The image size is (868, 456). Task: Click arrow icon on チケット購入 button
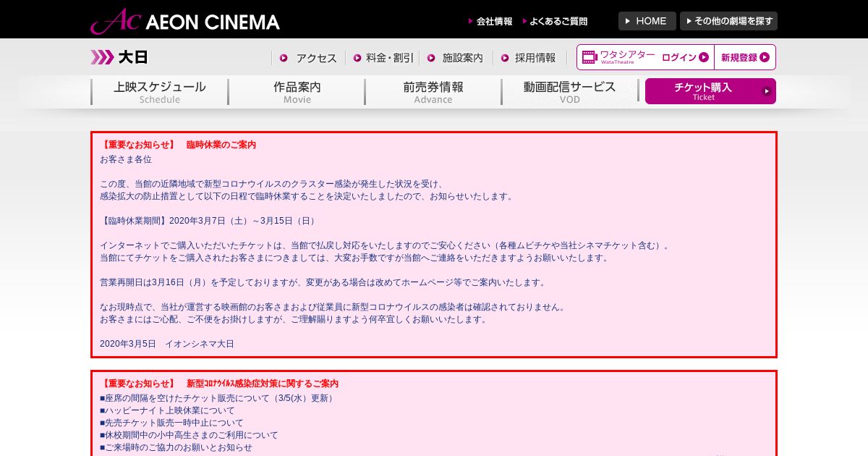(x=767, y=91)
